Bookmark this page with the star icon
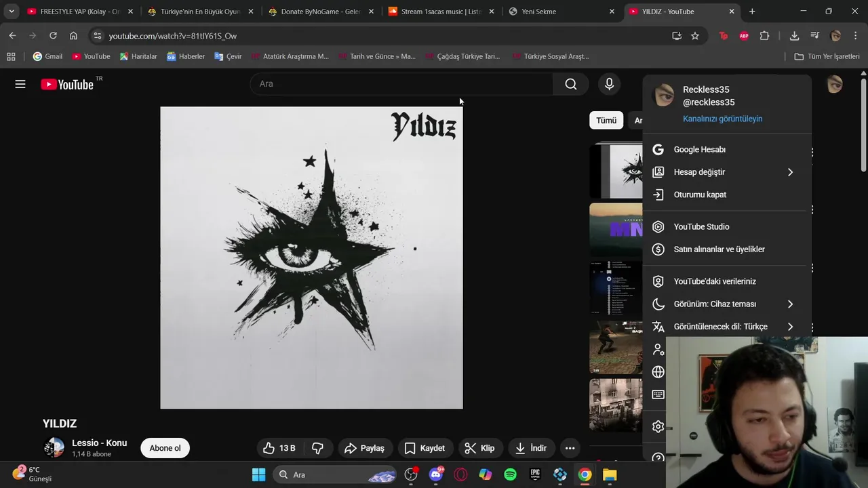The height and width of the screenshot is (488, 868). point(695,36)
